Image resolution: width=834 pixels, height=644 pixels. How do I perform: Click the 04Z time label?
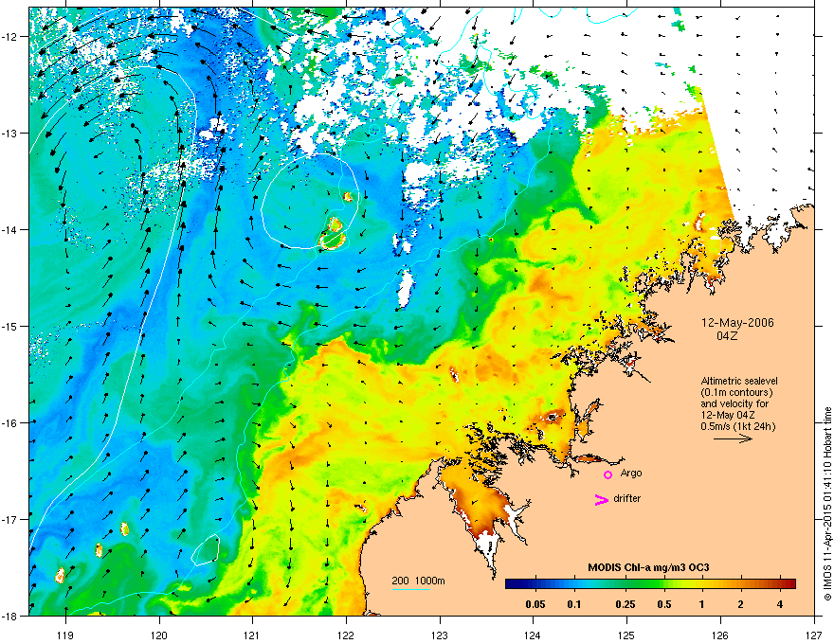[x=727, y=336]
